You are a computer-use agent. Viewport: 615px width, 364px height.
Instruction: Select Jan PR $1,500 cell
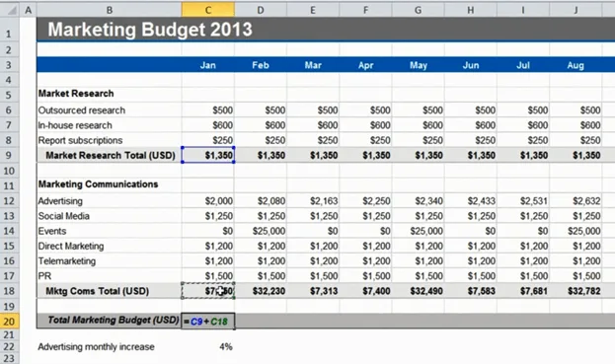point(208,276)
